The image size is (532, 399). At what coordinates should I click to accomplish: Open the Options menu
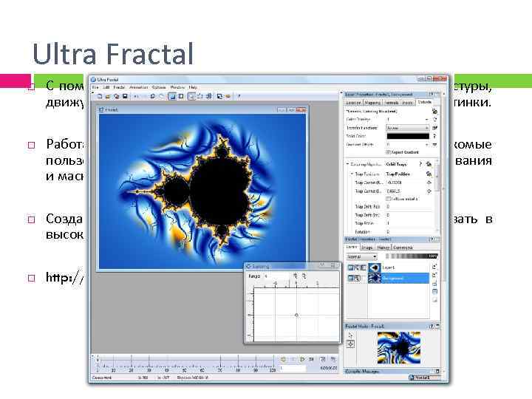point(158,87)
